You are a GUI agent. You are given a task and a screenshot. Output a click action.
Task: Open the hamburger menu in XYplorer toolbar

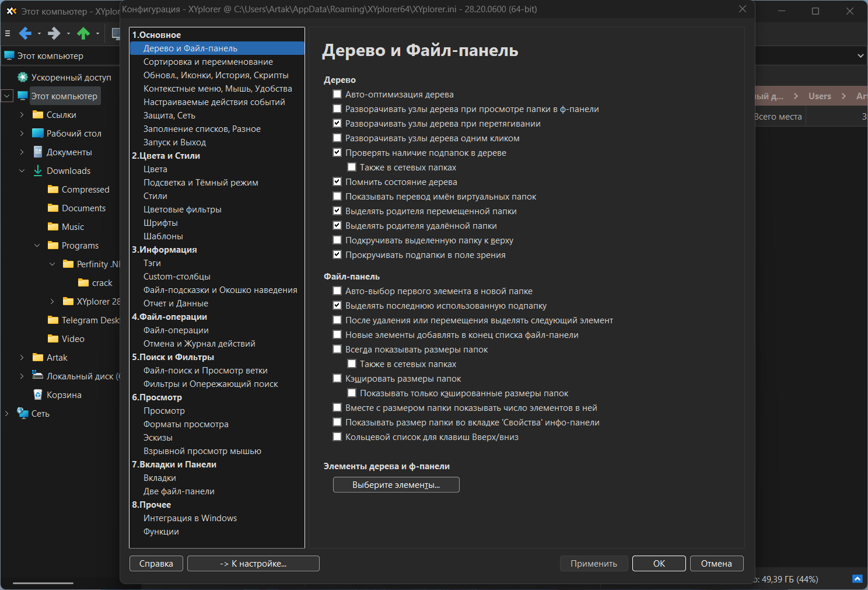point(8,34)
